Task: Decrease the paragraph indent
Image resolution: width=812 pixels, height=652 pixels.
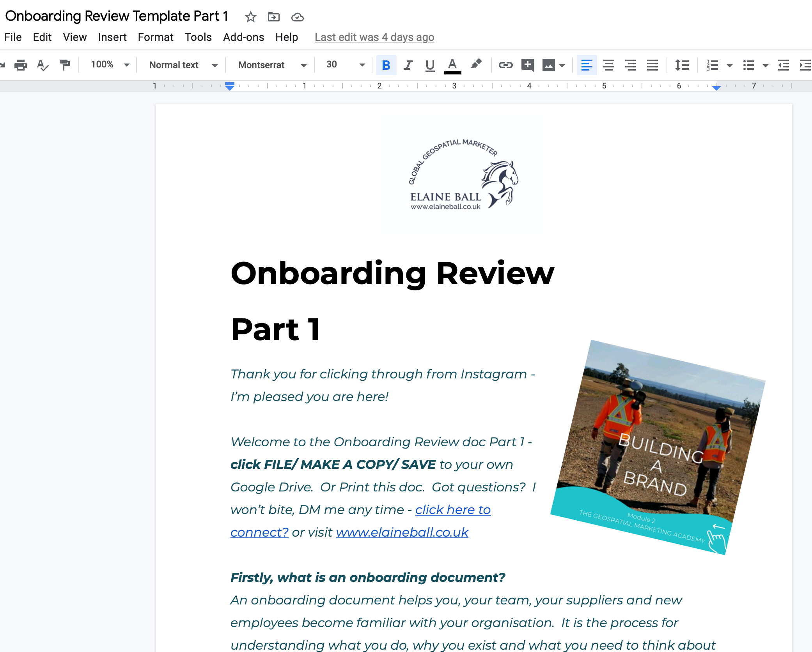Action: (x=783, y=65)
